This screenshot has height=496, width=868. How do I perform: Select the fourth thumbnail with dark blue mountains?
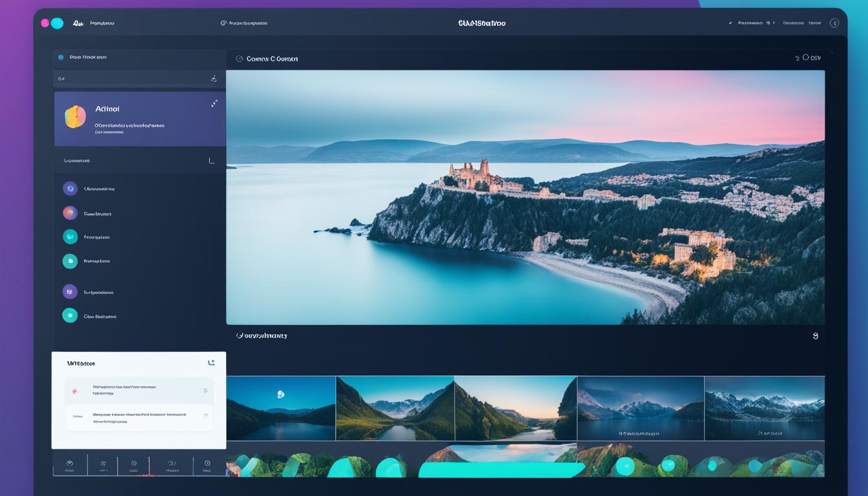point(640,408)
